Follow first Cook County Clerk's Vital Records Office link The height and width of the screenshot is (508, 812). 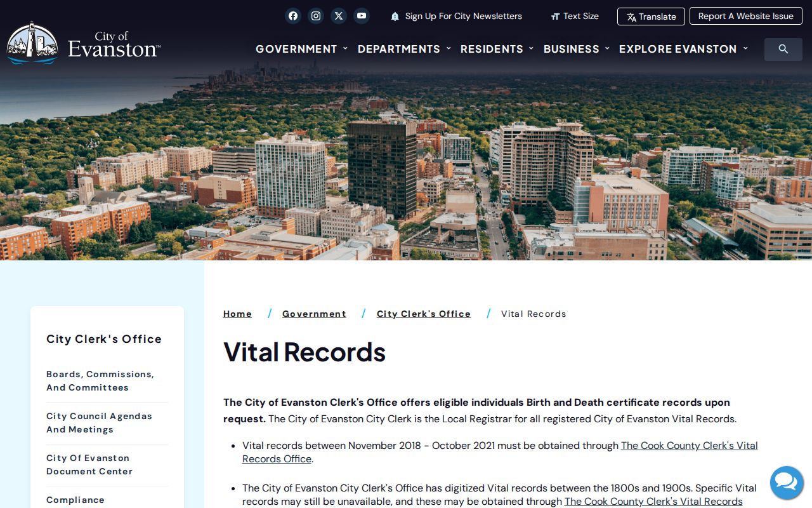500,452
